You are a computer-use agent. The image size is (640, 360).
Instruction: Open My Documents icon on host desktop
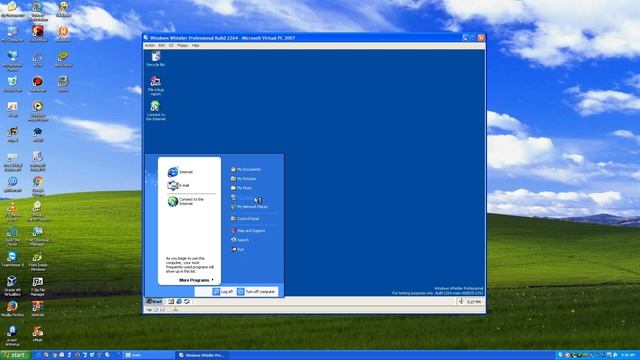tap(12, 9)
